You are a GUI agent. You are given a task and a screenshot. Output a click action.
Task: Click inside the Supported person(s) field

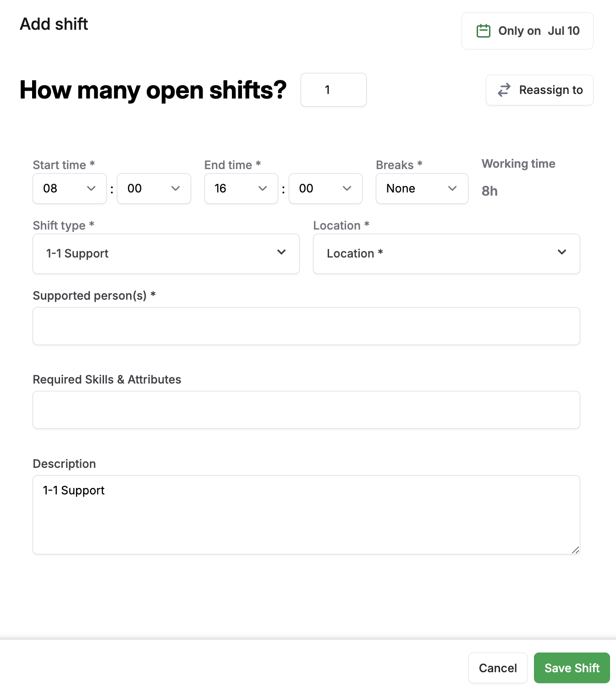306,326
